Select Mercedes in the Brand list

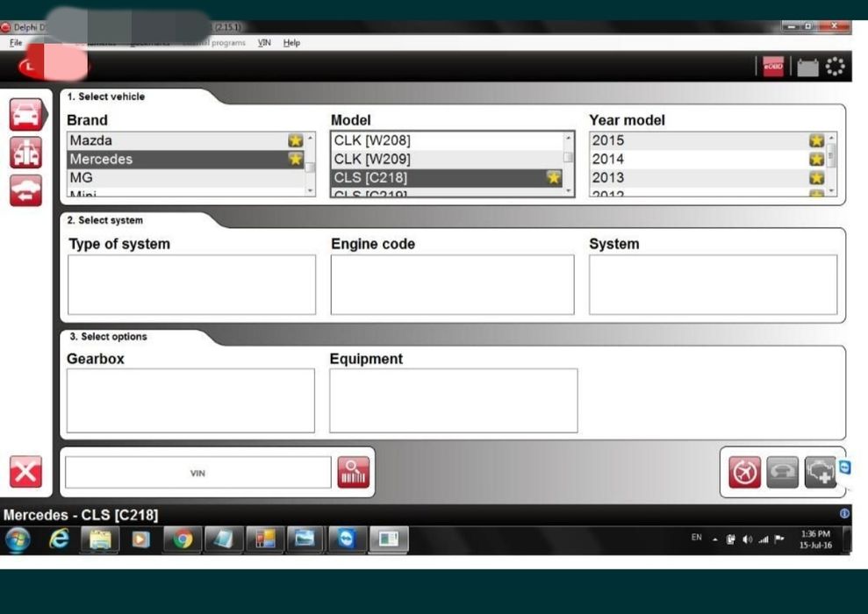click(186, 160)
